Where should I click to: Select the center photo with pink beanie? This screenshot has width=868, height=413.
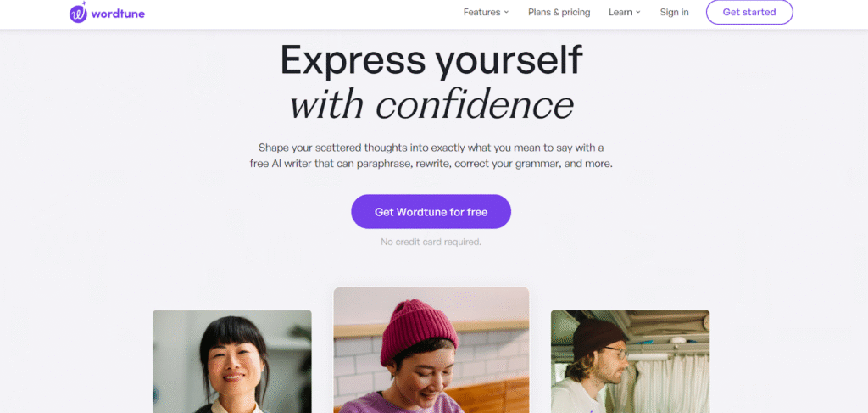pos(431,350)
